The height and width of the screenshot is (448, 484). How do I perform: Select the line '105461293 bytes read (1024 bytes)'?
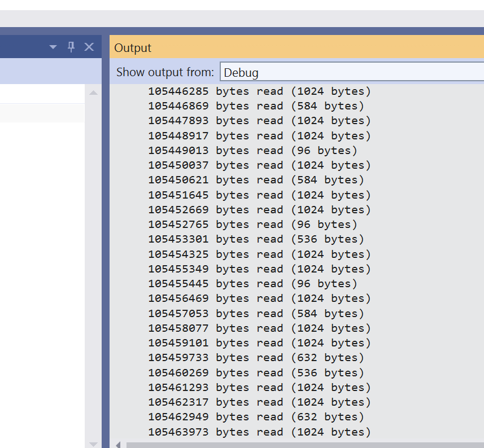[259, 388]
